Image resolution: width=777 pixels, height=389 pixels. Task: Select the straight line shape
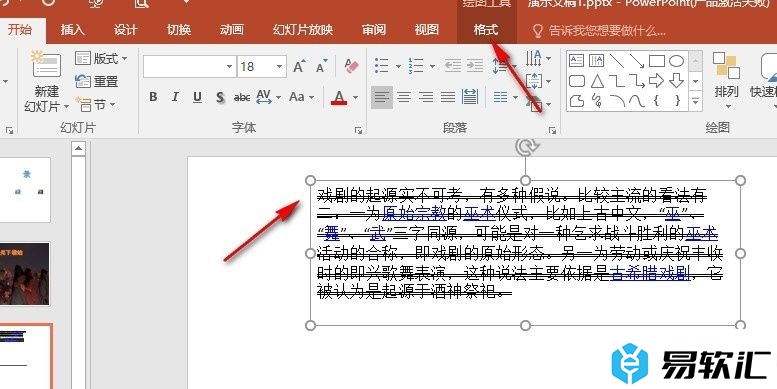tap(617, 61)
